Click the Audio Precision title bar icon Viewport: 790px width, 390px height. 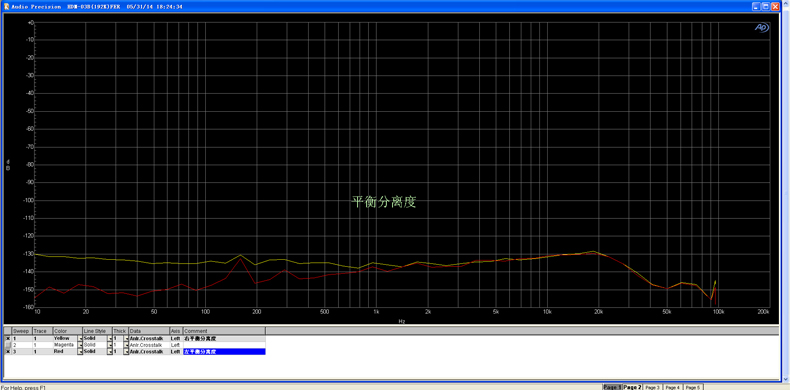7,7
